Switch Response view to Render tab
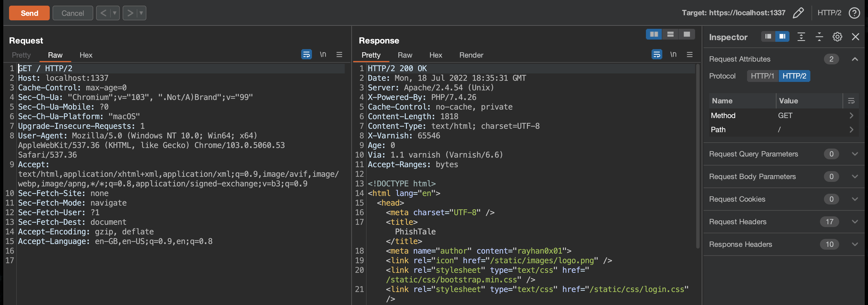This screenshot has width=868, height=305. tap(471, 55)
